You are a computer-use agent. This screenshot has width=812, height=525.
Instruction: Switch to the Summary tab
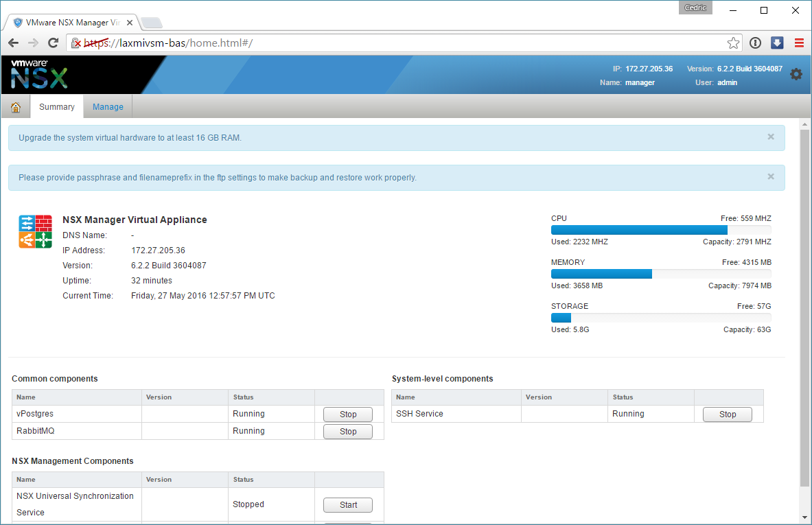tap(57, 106)
